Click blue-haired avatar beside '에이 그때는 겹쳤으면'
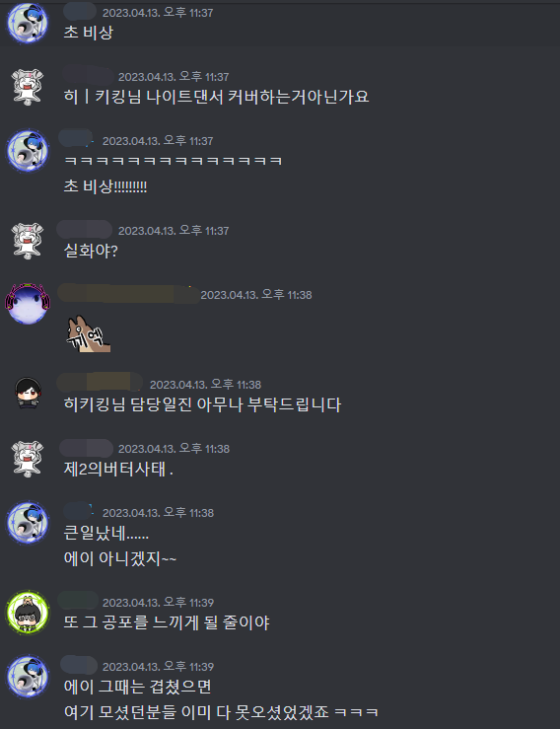Image resolution: width=560 pixels, height=729 pixels. tap(28, 677)
